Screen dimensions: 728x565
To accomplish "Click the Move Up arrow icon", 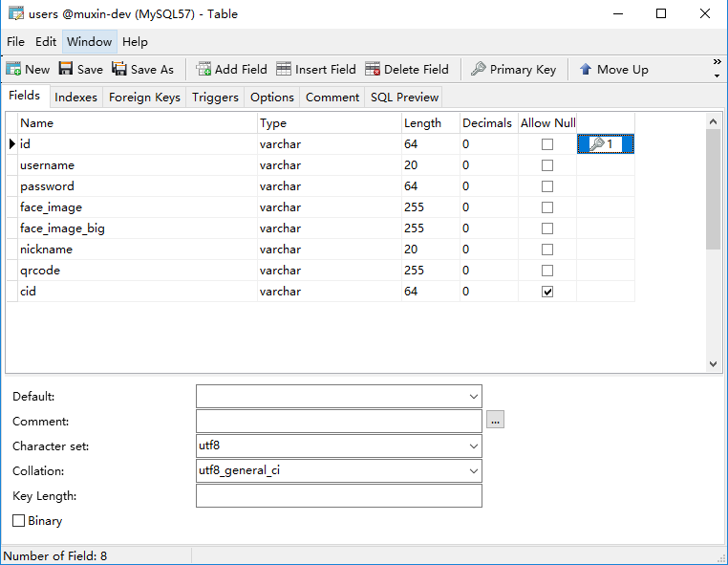I will point(586,69).
